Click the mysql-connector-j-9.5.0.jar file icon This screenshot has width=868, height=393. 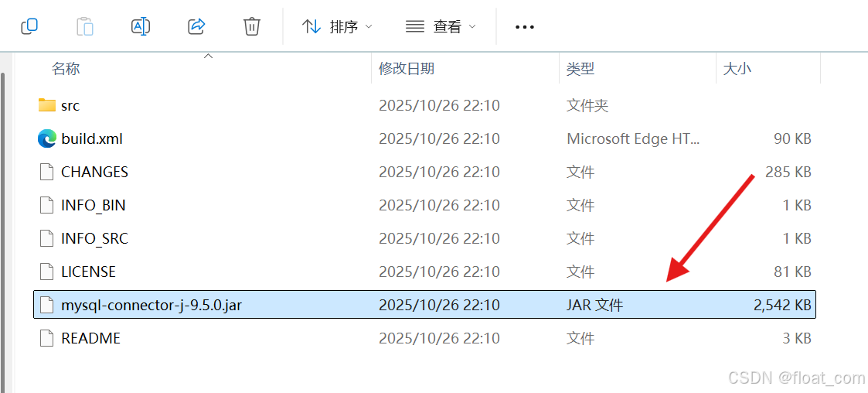47,305
